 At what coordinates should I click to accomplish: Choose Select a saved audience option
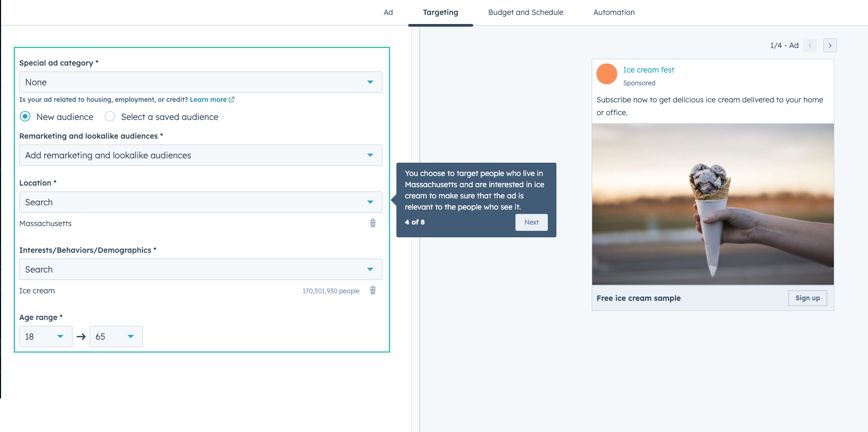pos(110,116)
